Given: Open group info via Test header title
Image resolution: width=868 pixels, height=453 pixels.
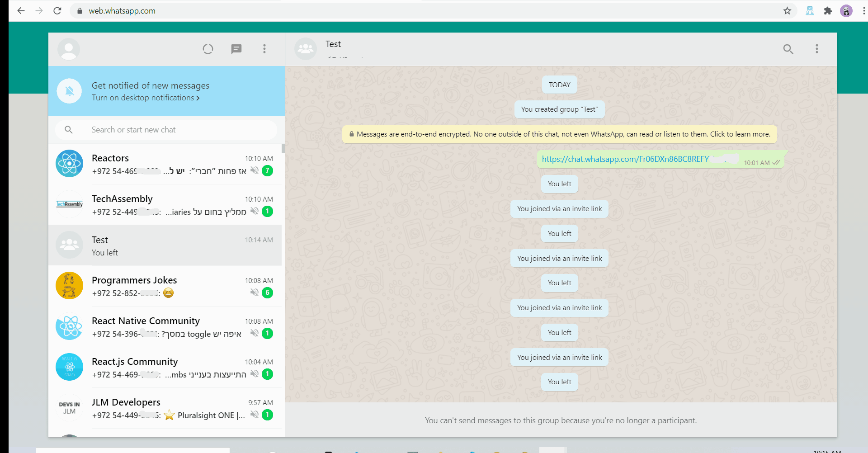Looking at the screenshot, I should pyautogui.click(x=333, y=44).
